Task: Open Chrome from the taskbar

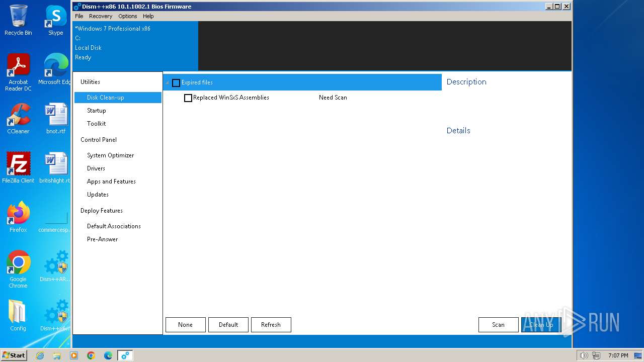Action: [91, 355]
